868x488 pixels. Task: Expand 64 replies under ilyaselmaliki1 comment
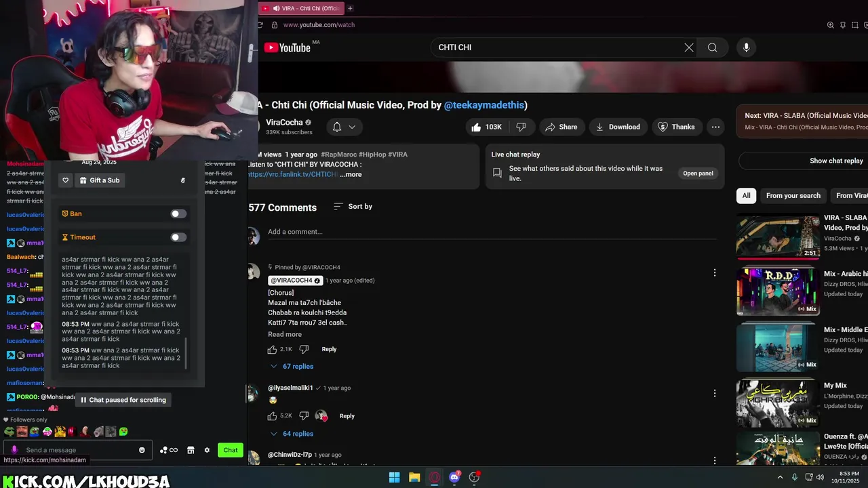click(x=292, y=434)
